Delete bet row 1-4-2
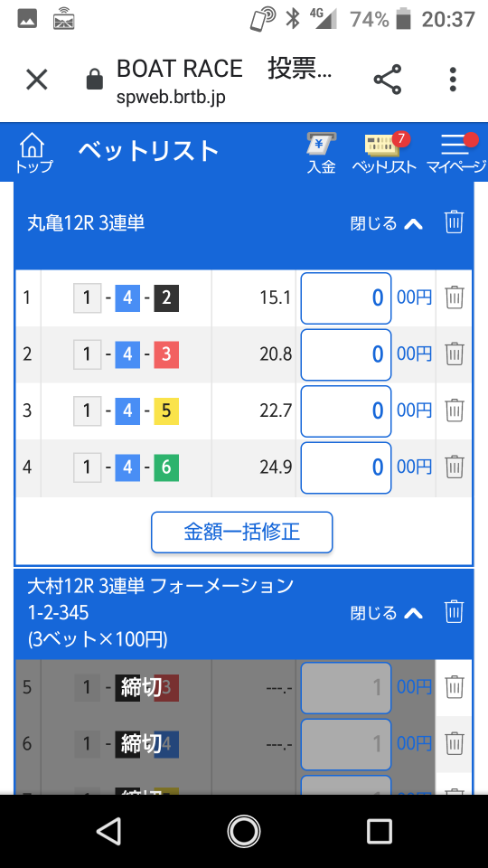 click(455, 297)
